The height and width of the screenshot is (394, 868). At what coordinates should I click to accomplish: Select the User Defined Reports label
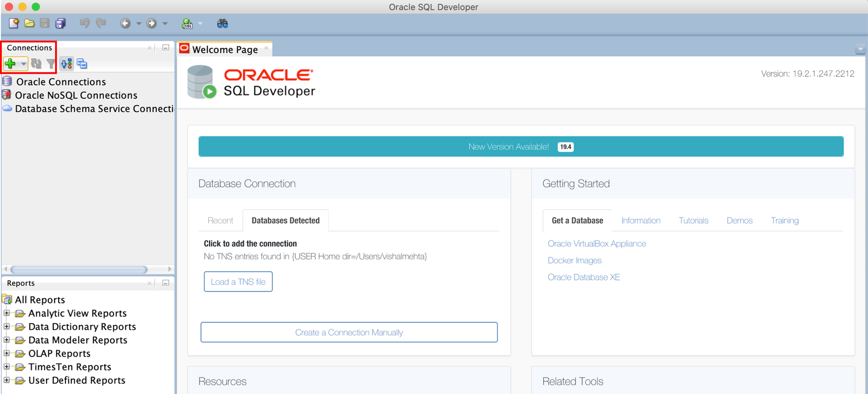tap(77, 381)
